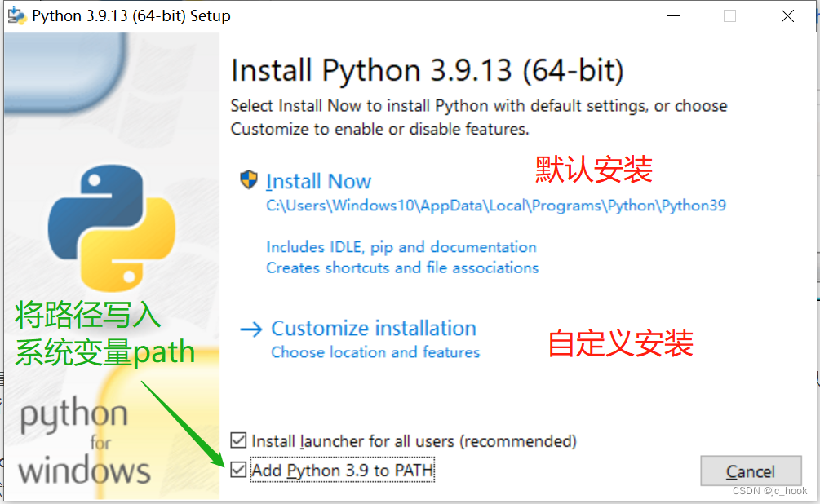Viewport: 820px width, 504px height.
Task: Minimize the Python Setup window
Action: (674, 16)
